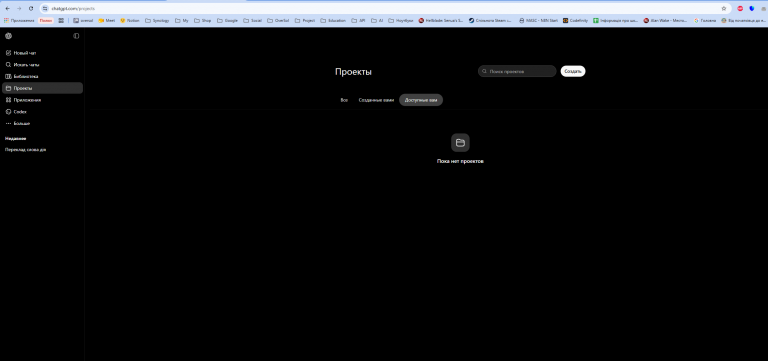Screen dimensions: 768x361
Task: Open site info icon in the address bar
Action: point(45,8)
